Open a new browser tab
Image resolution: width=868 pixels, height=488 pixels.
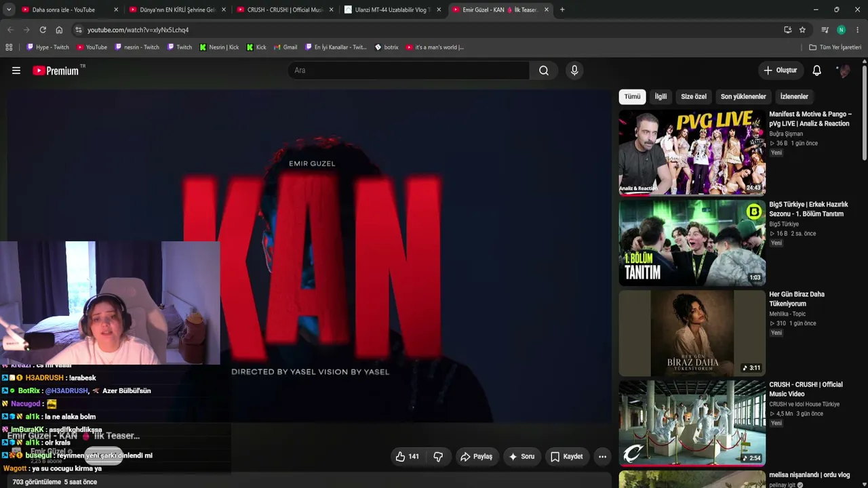coord(562,9)
